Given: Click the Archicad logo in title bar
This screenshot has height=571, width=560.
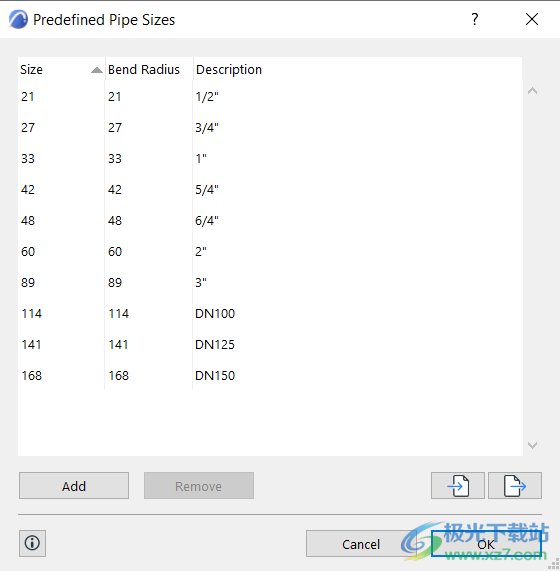Looking at the screenshot, I should click(18, 19).
